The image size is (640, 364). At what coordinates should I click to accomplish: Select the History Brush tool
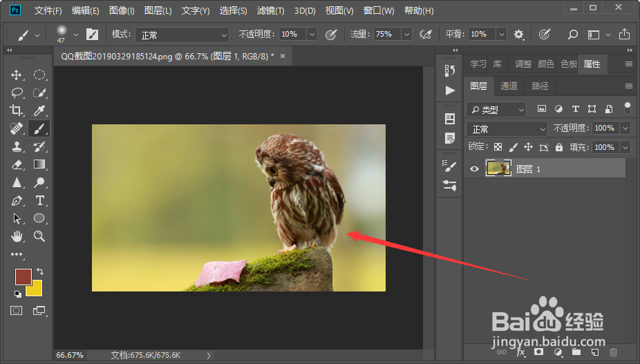tap(39, 146)
